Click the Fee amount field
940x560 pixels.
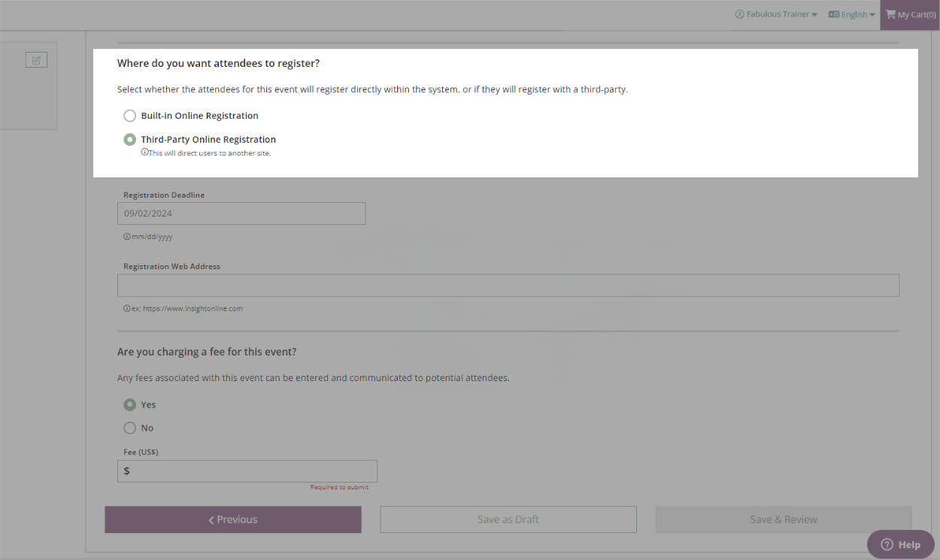click(247, 471)
